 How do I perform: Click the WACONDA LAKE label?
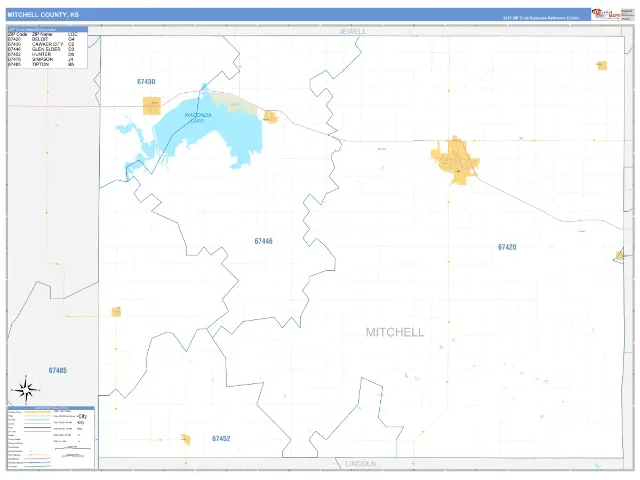point(198,118)
